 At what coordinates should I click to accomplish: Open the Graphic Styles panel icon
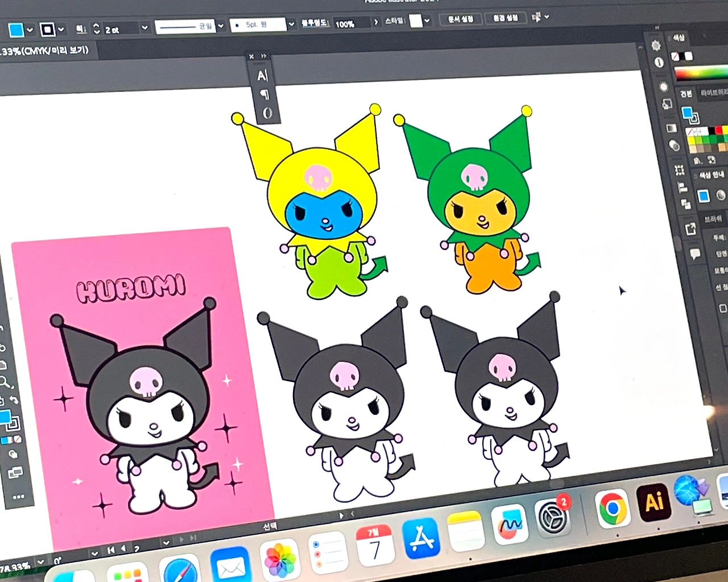pos(667,105)
